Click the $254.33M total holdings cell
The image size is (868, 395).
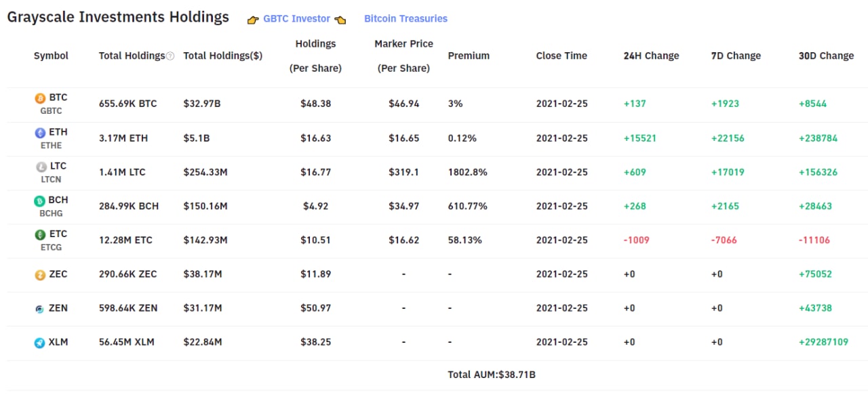(205, 172)
